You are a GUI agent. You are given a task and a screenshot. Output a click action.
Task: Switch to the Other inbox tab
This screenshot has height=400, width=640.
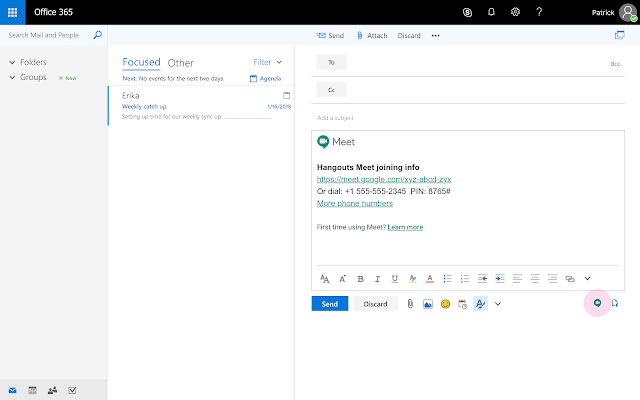pos(181,62)
